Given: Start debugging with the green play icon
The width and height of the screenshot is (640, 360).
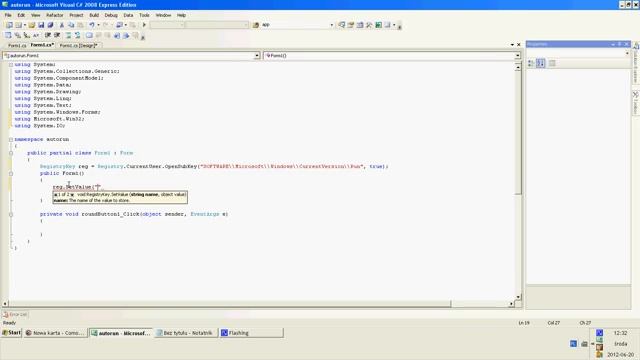Looking at the screenshot, I should [144, 25].
